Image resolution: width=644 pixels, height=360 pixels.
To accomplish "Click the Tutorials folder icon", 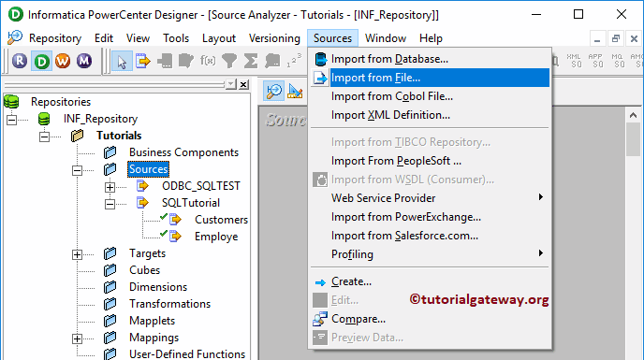I will 77,136.
